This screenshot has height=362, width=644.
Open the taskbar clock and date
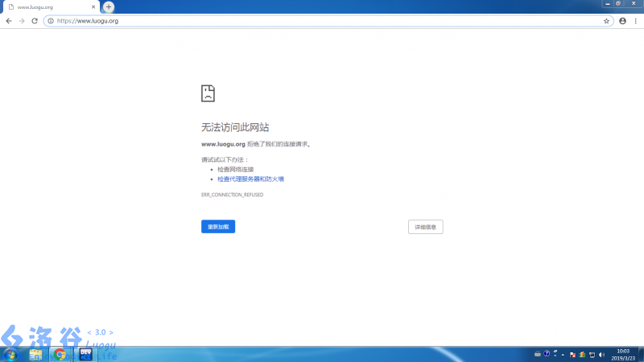click(623, 354)
